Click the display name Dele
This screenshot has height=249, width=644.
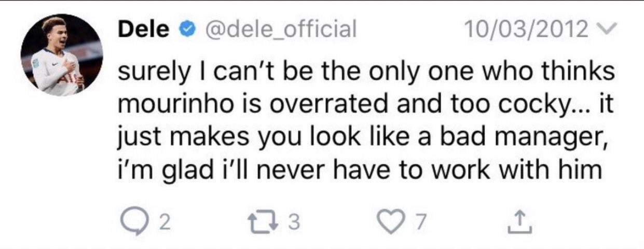[x=144, y=30]
